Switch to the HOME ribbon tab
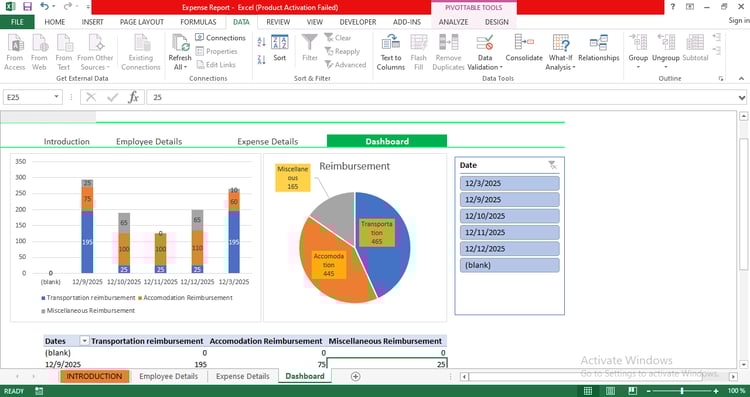The height and width of the screenshot is (397, 750). (x=55, y=22)
